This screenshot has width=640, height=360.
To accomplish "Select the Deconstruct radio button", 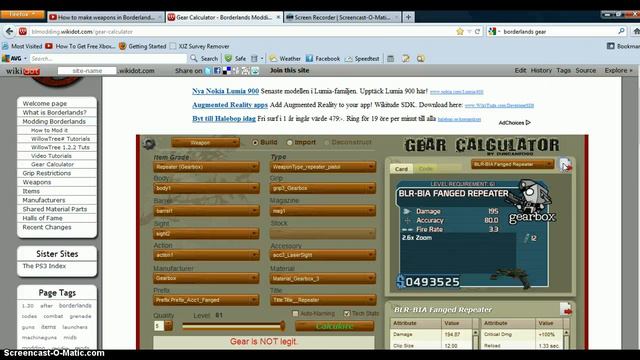I will tap(327, 142).
